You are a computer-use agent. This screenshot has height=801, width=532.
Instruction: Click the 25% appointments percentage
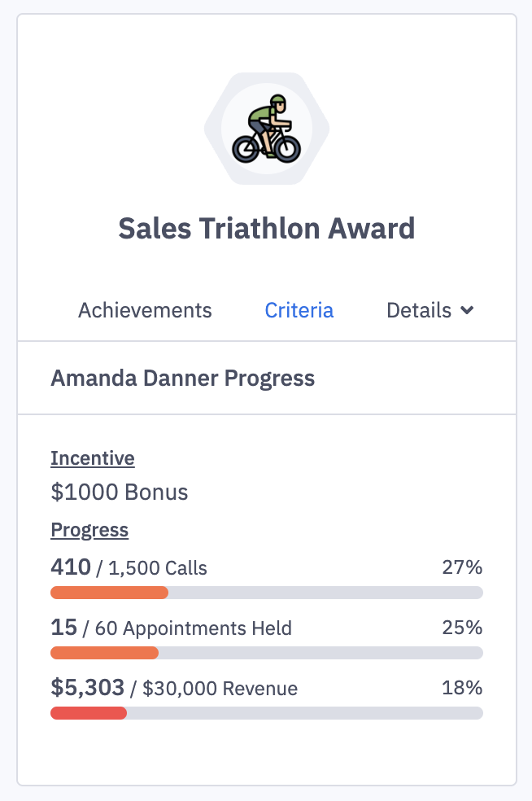click(462, 628)
